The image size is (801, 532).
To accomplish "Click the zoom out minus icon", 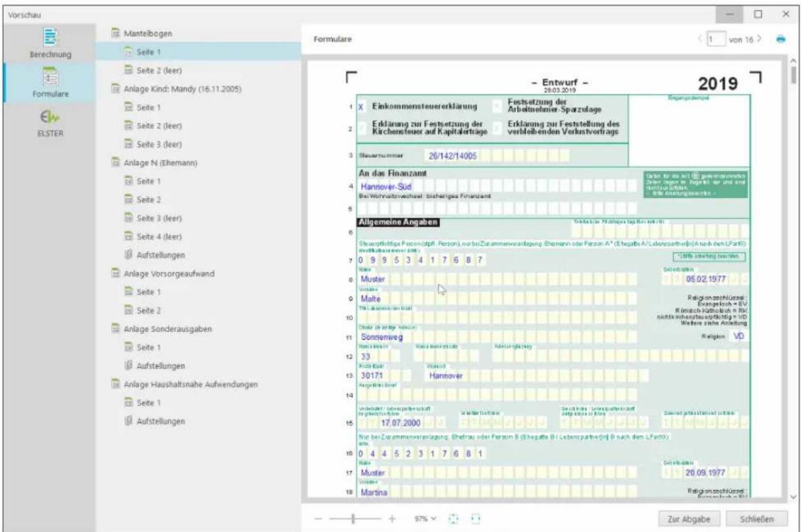I will (320, 520).
